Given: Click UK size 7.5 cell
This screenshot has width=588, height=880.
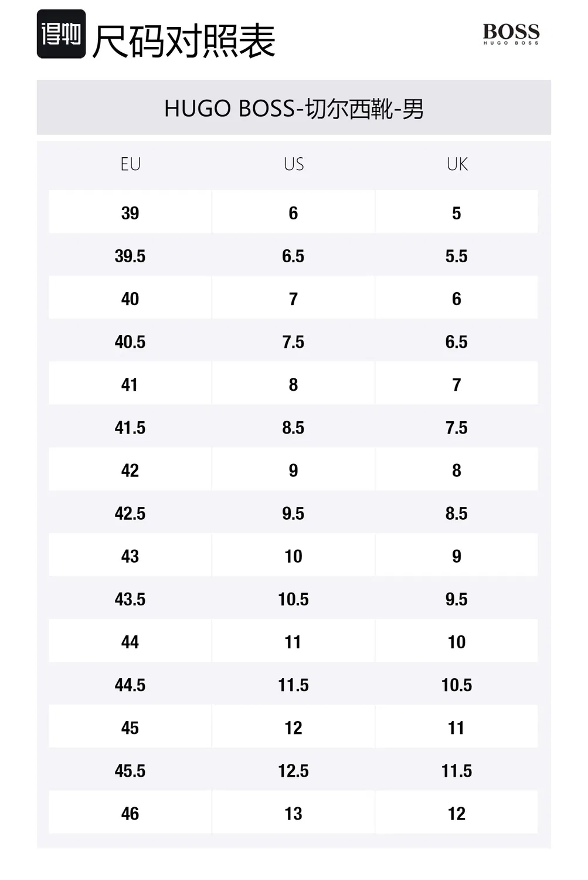Looking at the screenshot, I should pyautogui.click(x=457, y=427).
